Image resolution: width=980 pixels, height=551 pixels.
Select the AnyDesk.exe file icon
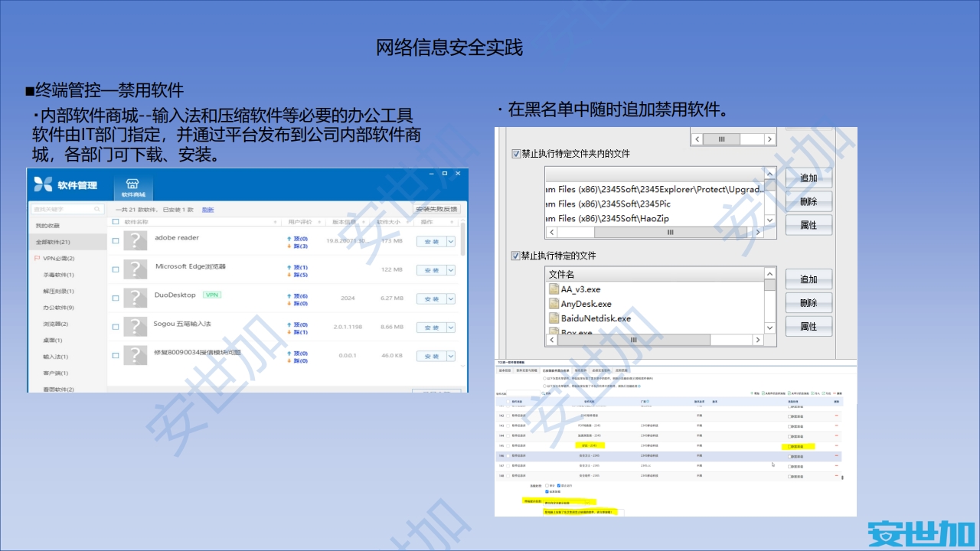point(554,304)
